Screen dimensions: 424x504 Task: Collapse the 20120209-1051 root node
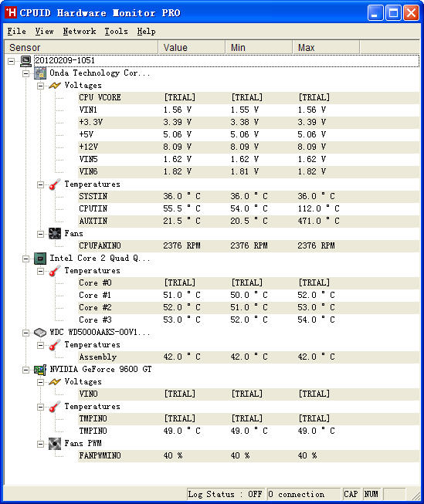(x=12, y=61)
